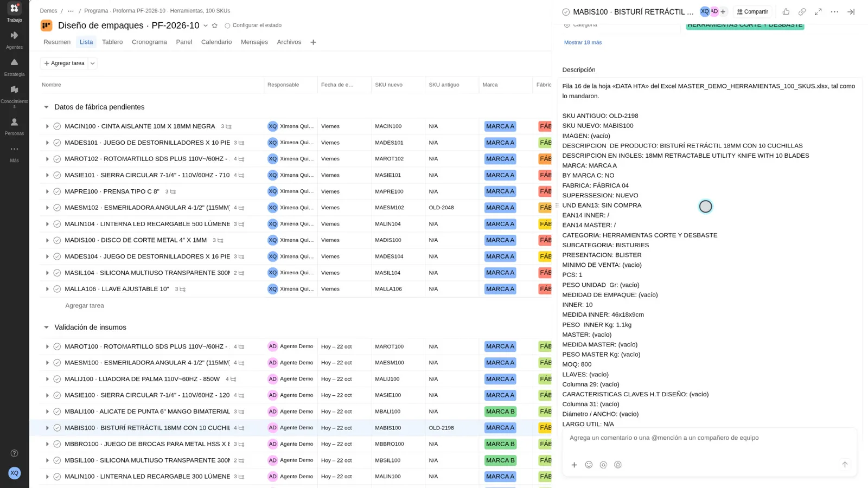Switch to the Calendario tab

[216, 42]
